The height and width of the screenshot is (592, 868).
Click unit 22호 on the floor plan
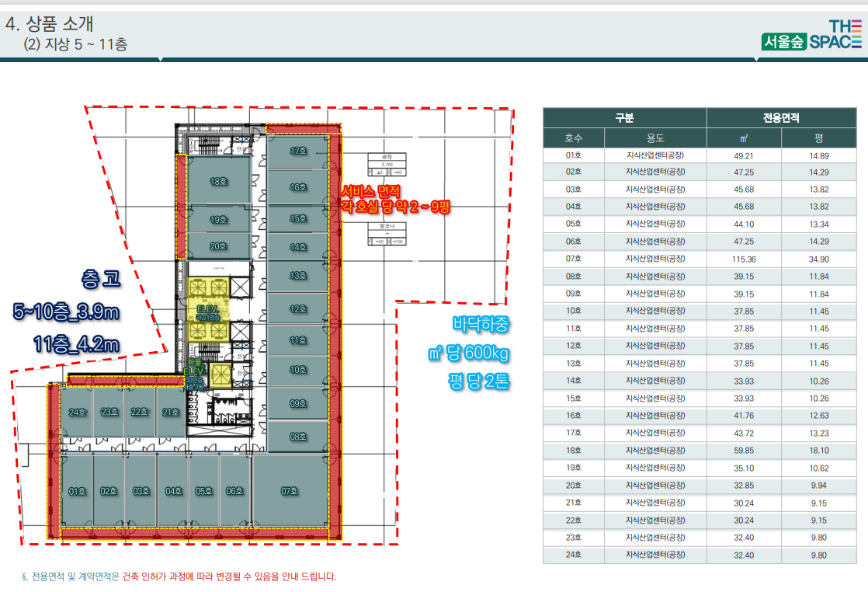[140, 412]
